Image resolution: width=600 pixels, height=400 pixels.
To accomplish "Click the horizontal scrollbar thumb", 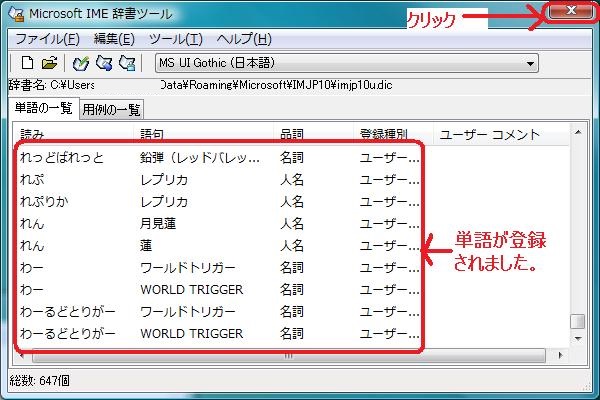I will (289, 356).
